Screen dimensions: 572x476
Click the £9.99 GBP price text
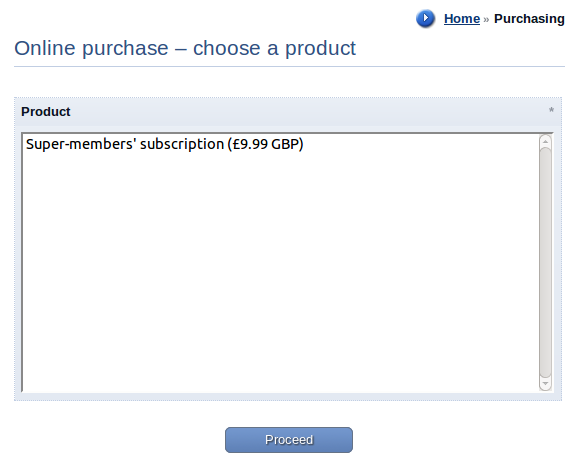pos(267,144)
